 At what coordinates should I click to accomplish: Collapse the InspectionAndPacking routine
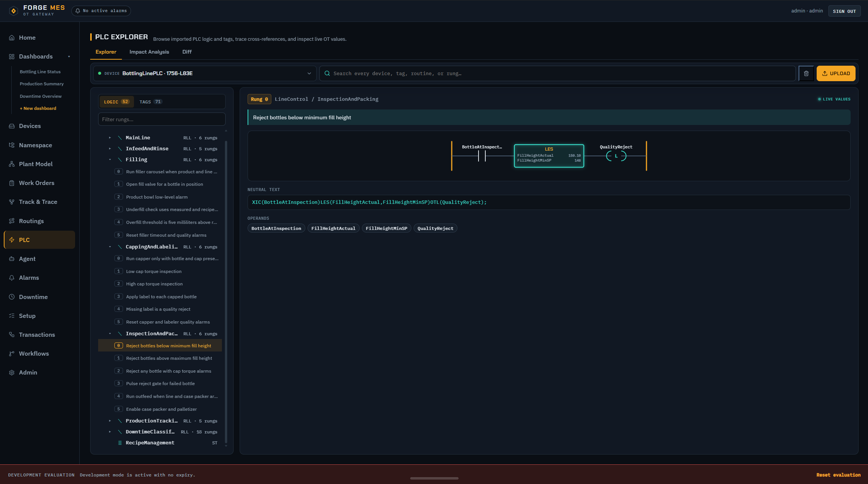coord(110,334)
